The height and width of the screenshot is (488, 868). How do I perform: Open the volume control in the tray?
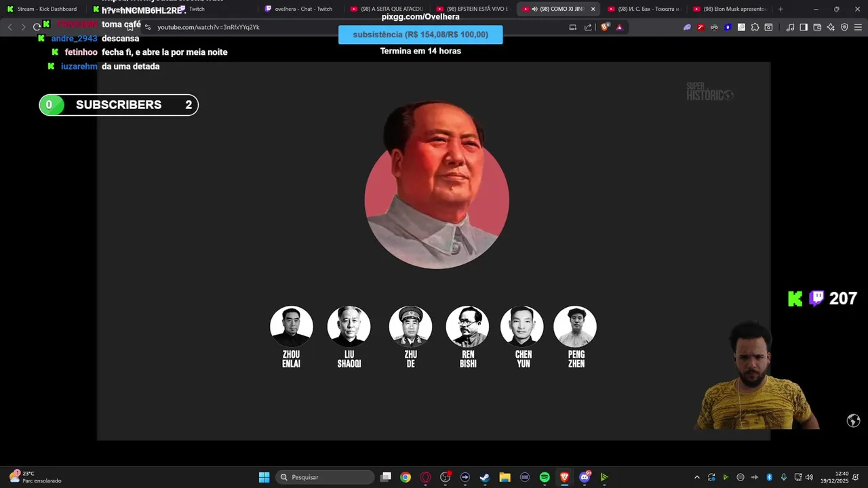(809, 477)
